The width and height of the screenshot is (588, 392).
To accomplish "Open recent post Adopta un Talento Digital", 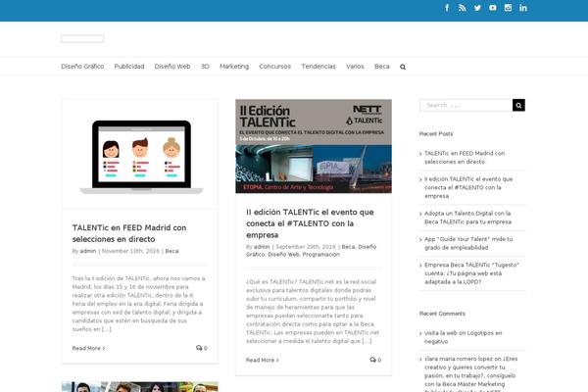I will tap(467, 218).
